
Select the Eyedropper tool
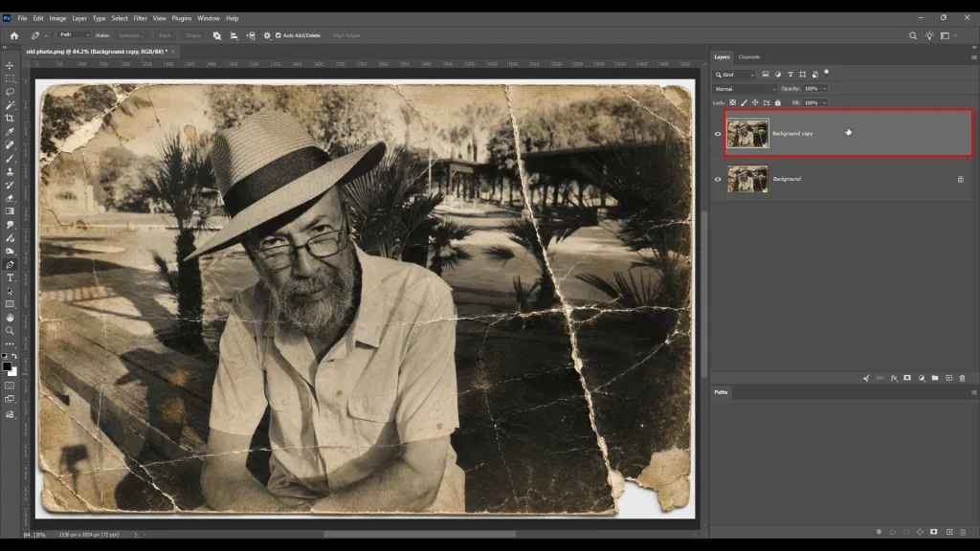(x=10, y=132)
